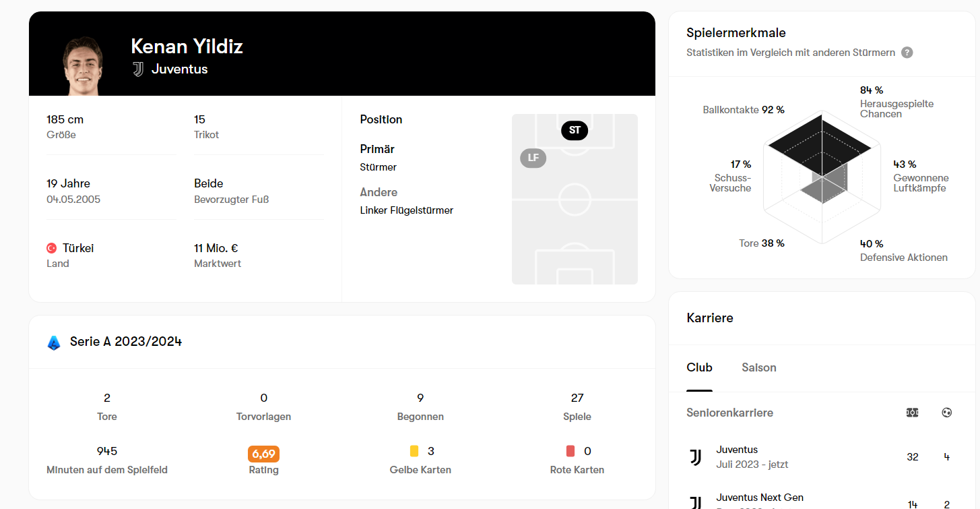Select the LF position badge on the pitch
The width and height of the screenshot is (980, 509).
click(x=533, y=158)
